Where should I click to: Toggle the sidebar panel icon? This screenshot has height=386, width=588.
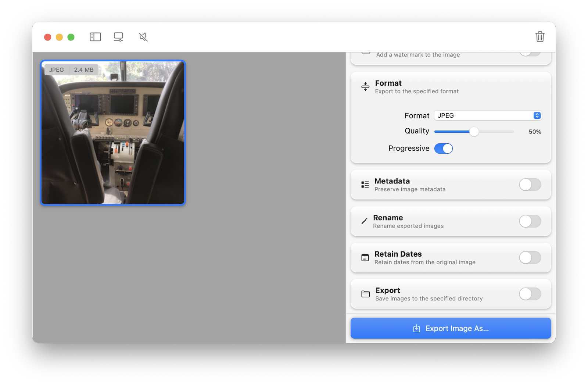(x=95, y=37)
